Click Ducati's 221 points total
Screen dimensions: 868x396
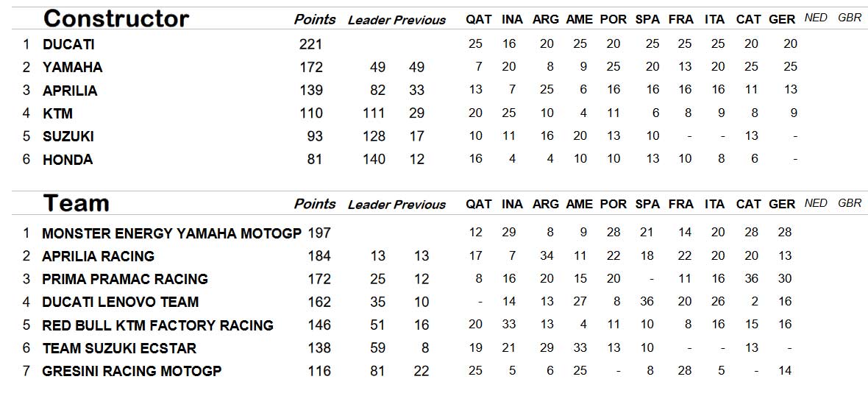click(x=310, y=44)
